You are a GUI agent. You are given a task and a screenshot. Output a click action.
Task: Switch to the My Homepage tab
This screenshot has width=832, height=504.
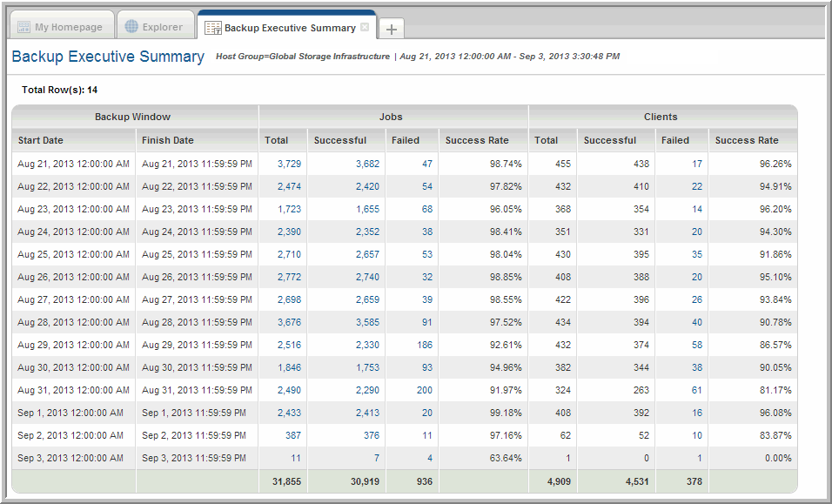60,27
